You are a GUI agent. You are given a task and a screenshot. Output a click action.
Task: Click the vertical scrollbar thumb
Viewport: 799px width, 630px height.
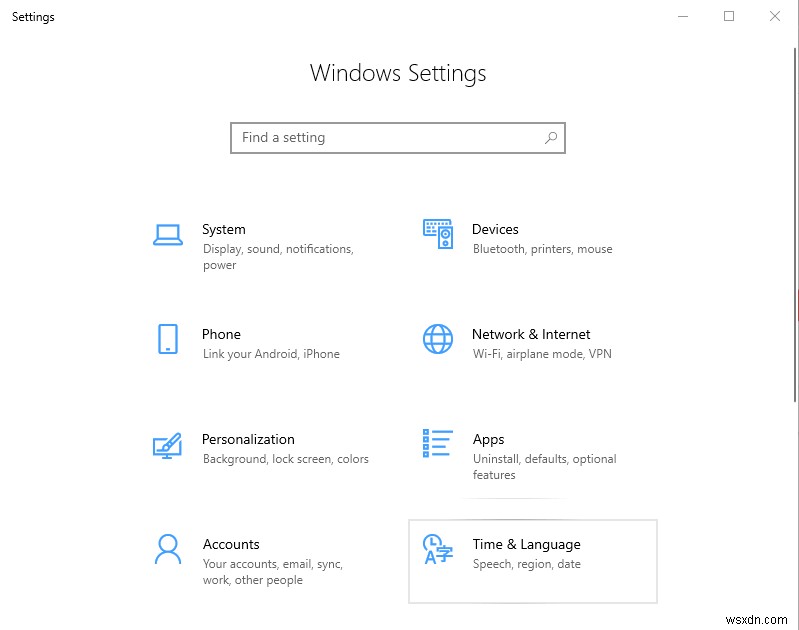(795, 225)
